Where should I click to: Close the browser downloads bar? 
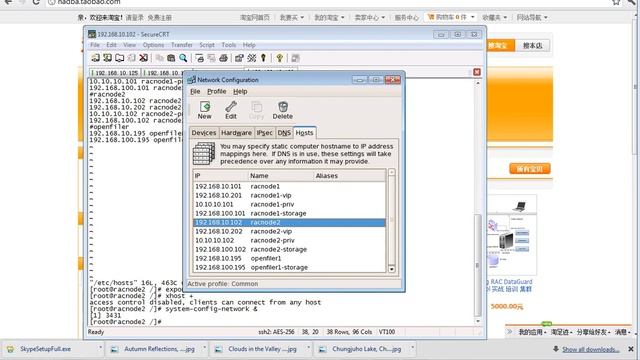(x=631, y=349)
